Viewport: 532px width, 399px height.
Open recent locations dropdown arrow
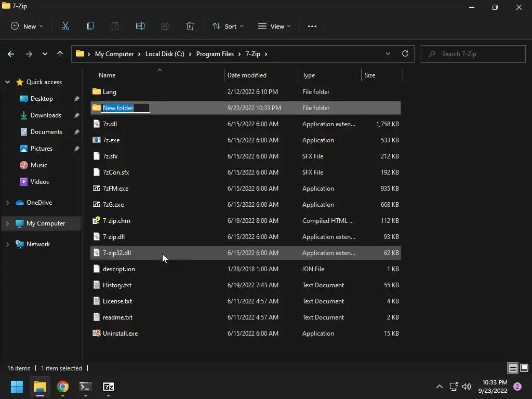coord(45,54)
